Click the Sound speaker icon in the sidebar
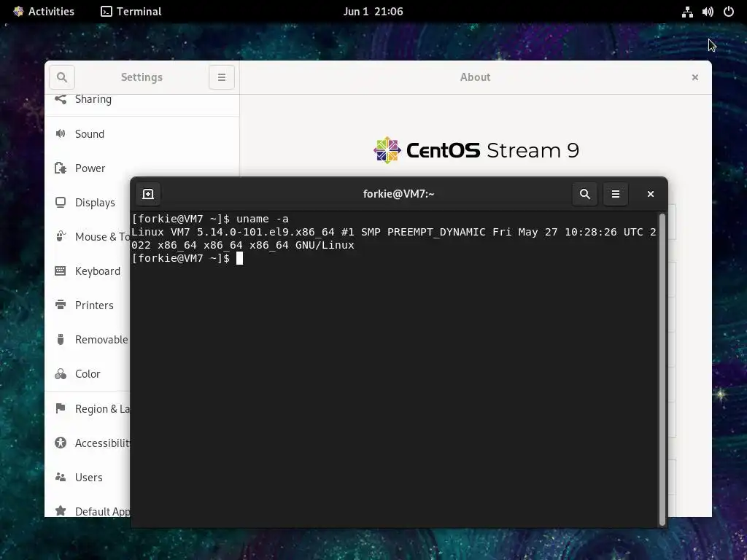This screenshot has width=747, height=560. tap(61, 134)
